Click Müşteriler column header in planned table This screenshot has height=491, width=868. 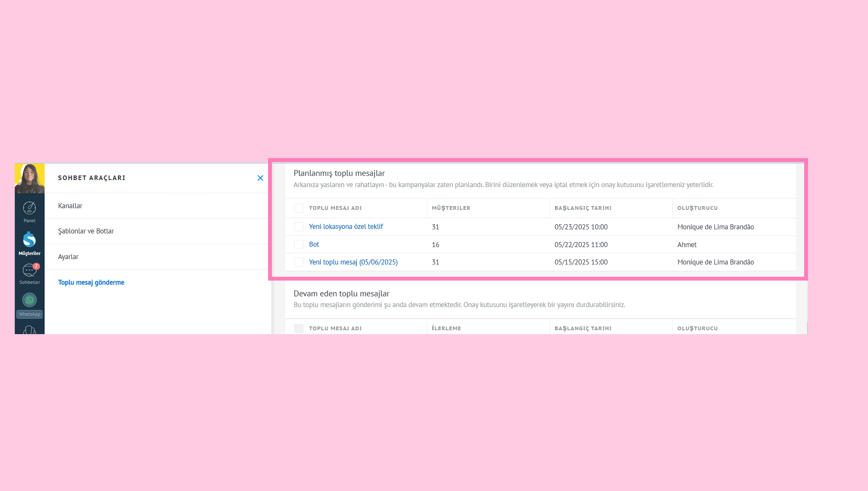[x=451, y=208]
